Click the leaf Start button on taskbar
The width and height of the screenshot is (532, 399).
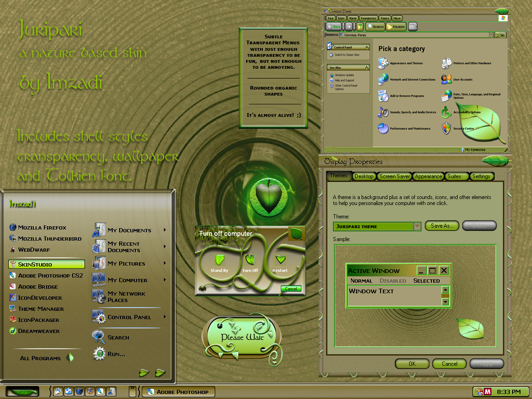(22, 392)
